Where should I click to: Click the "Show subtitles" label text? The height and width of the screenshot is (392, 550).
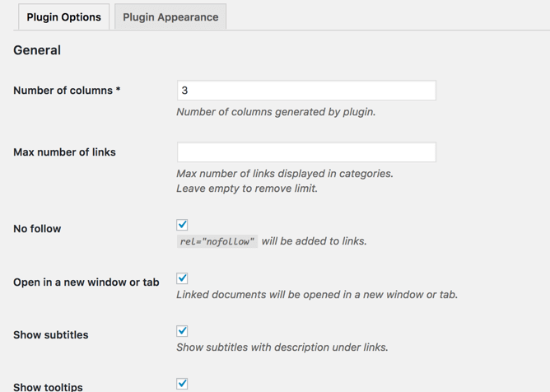(x=51, y=335)
